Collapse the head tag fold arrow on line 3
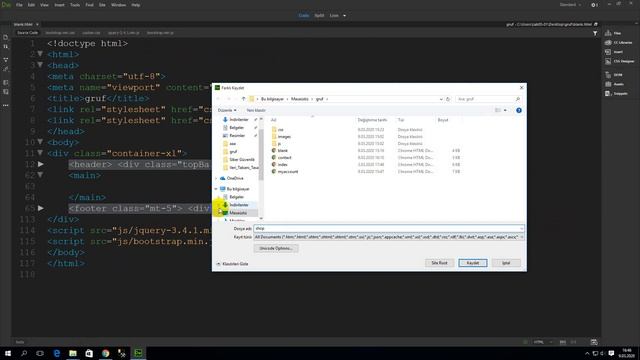The image size is (640, 360). pyautogui.click(x=40, y=65)
